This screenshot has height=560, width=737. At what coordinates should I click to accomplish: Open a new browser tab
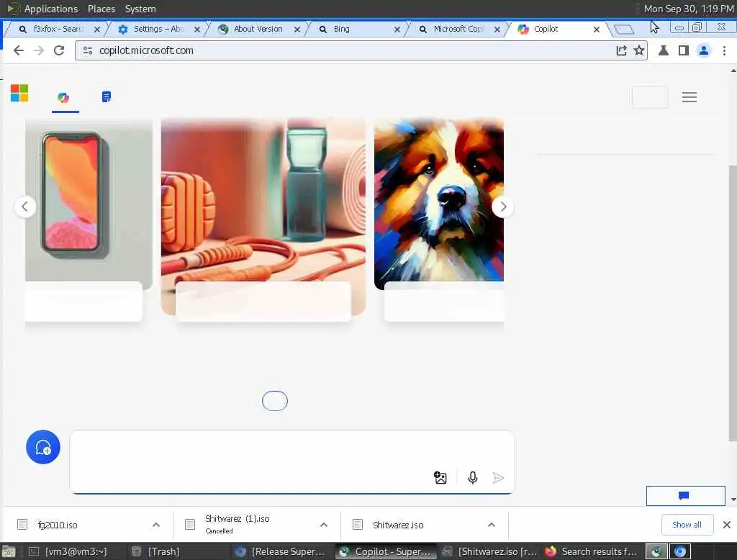click(624, 30)
